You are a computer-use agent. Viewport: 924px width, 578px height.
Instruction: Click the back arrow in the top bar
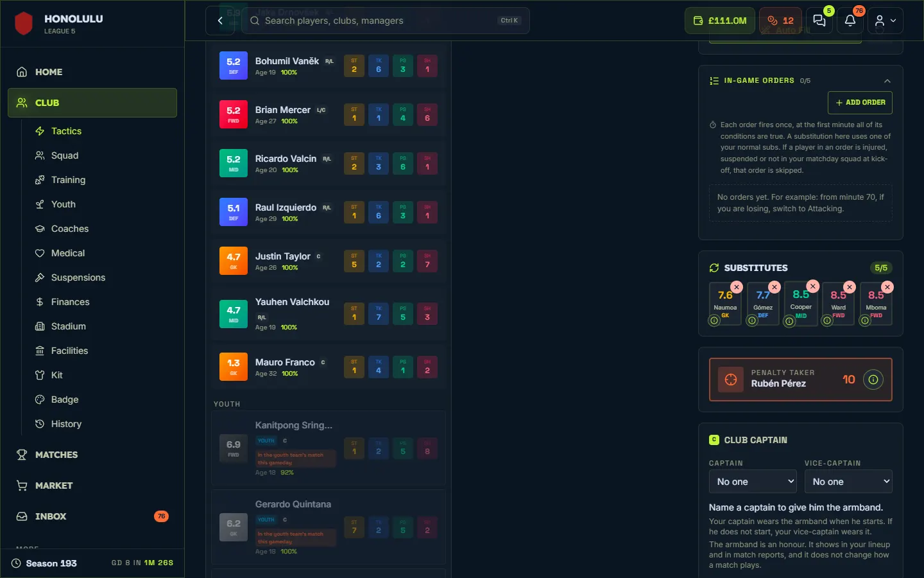point(220,21)
